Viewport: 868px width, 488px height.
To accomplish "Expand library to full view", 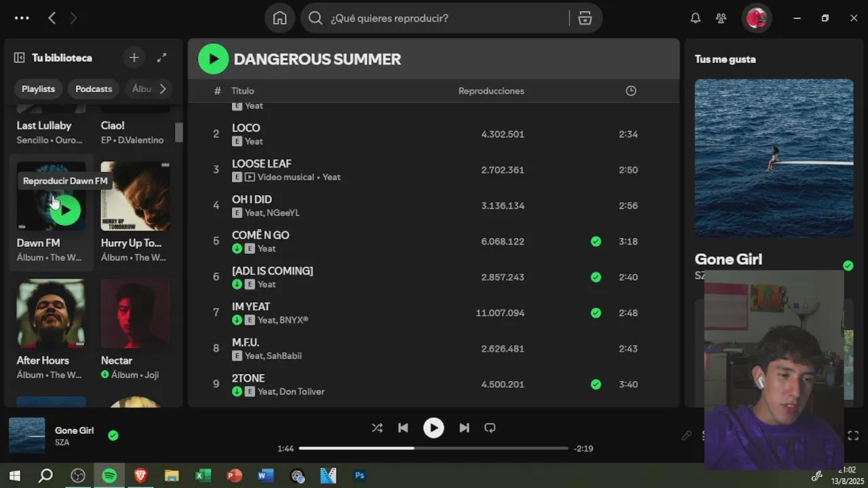I will pos(161,58).
